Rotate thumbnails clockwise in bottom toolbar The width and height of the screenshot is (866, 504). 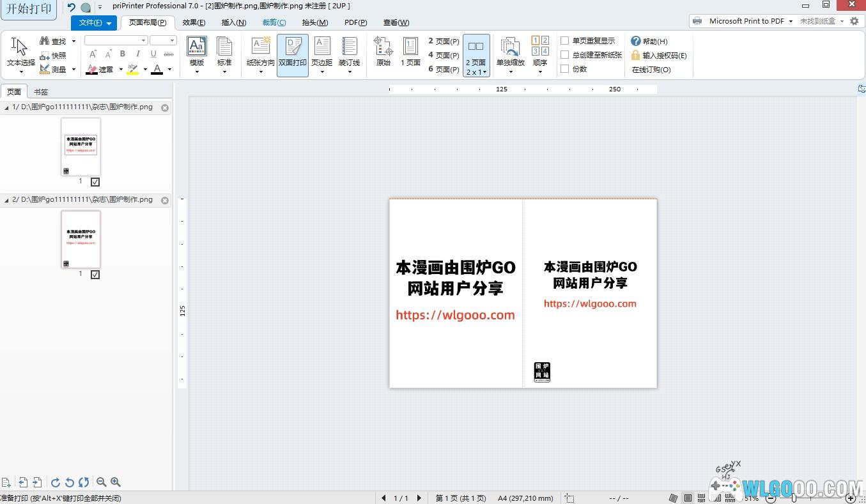56,482
